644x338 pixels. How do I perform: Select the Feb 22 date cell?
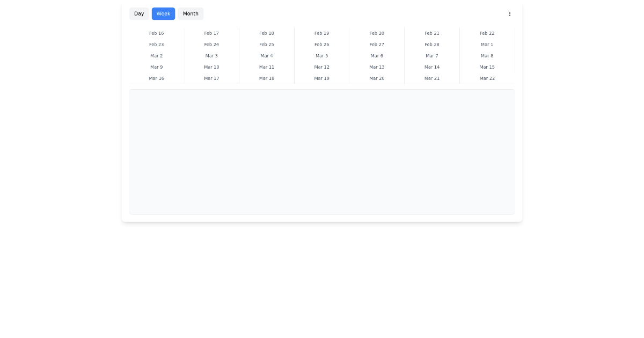pyautogui.click(x=487, y=33)
